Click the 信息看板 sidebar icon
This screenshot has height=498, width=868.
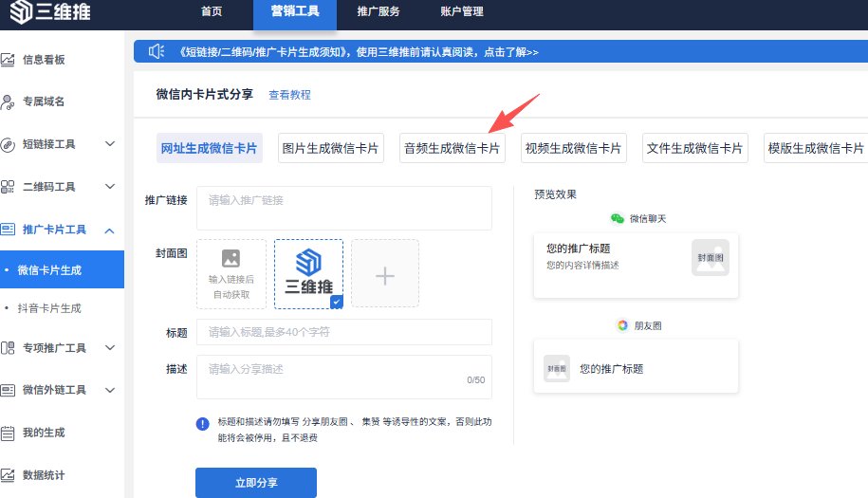click(9, 60)
